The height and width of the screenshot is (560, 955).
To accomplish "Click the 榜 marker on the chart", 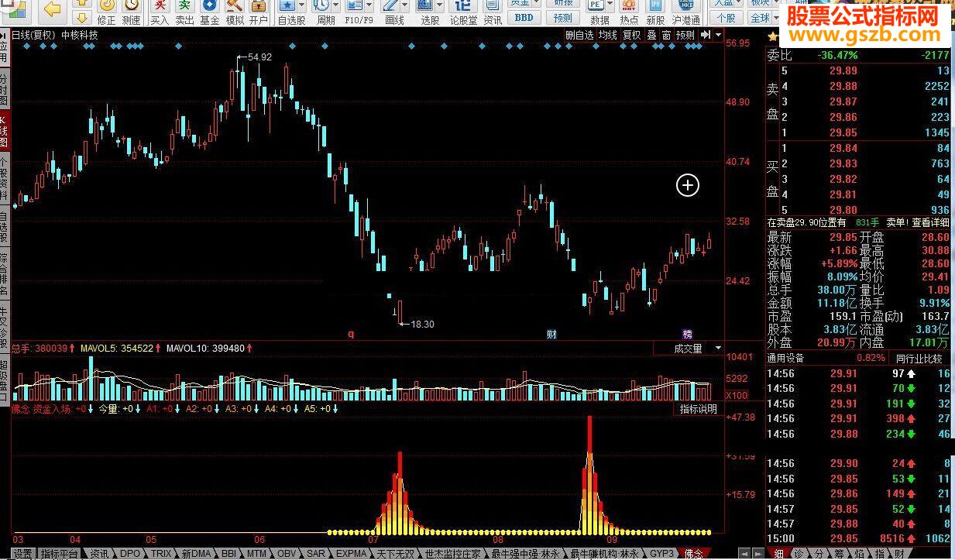I will click(x=687, y=335).
